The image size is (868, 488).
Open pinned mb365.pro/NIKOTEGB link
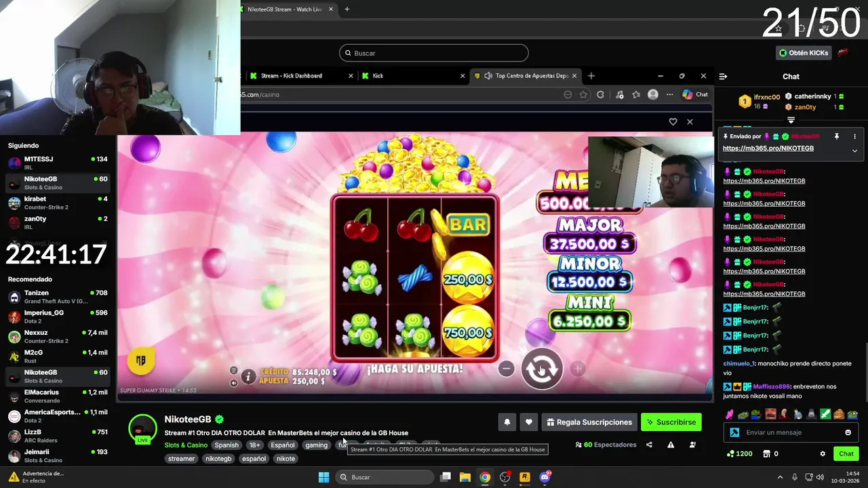point(768,148)
